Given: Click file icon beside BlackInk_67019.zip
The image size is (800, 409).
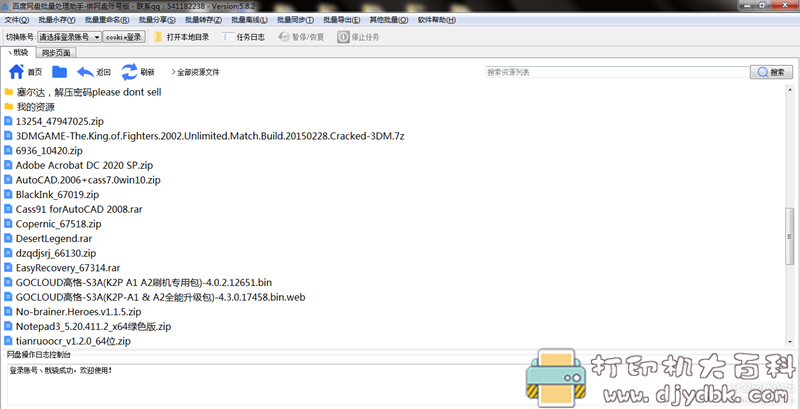Looking at the screenshot, I should point(8,194).
